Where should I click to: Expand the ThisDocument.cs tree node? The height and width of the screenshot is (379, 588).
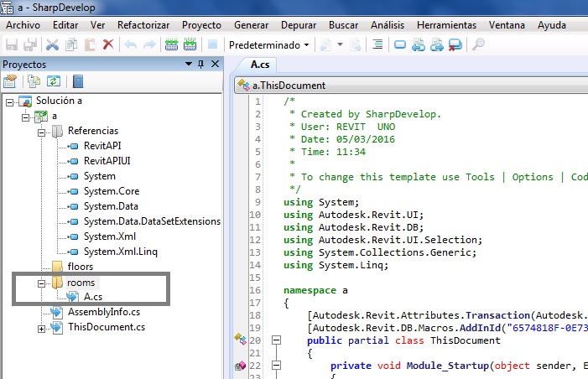pyautogui.click(x=41, y=329)
